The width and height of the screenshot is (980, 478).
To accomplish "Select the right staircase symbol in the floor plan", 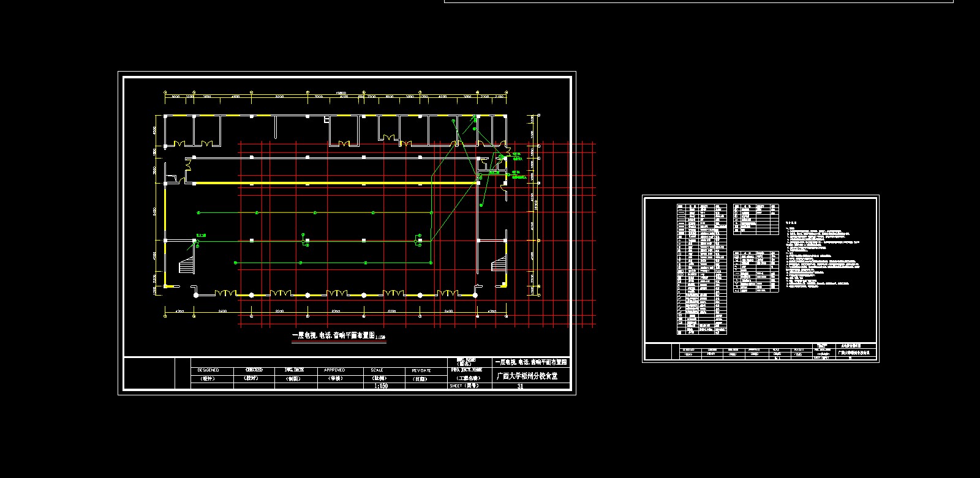I will click(499, 264).
